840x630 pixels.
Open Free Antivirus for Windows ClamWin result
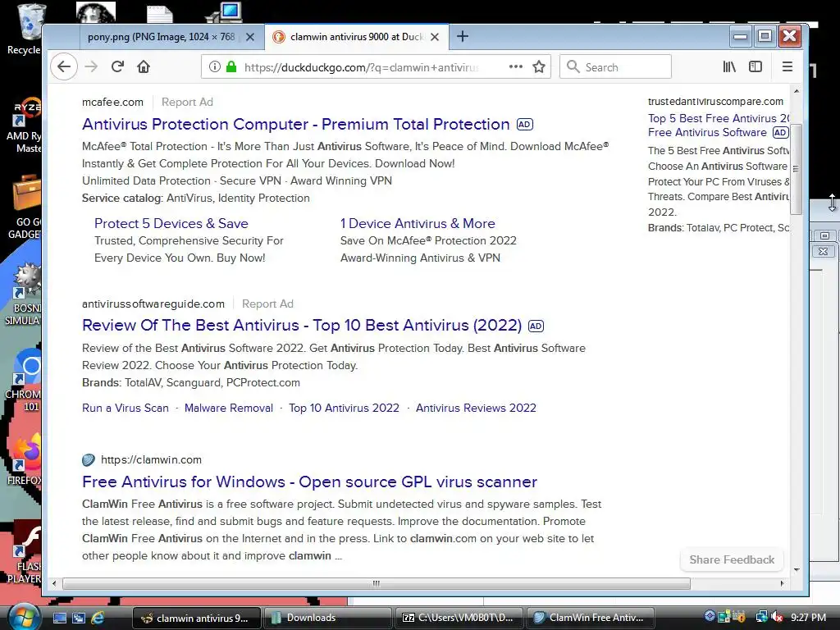309,482
